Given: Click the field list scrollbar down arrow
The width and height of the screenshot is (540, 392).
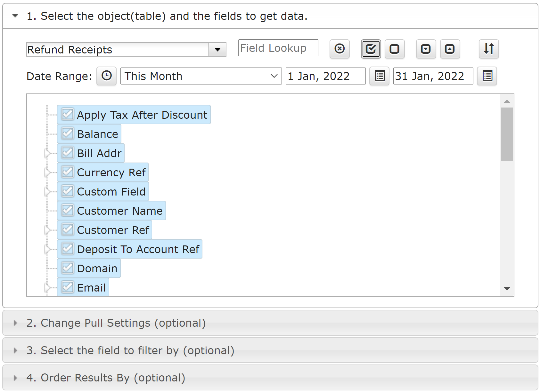Looking at the screenshot, I should pyautogui.click(x=507, y=289).
